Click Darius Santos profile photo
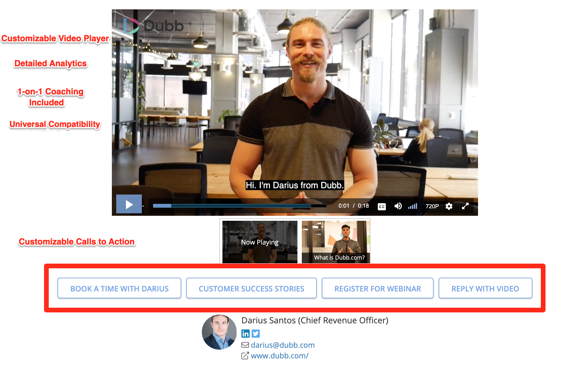Viewport: 588px width, 369px height. pos(219,332)
